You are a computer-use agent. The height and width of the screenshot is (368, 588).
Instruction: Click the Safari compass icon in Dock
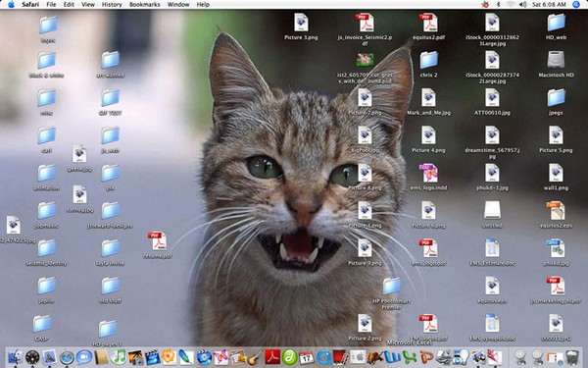pos(67,357)
